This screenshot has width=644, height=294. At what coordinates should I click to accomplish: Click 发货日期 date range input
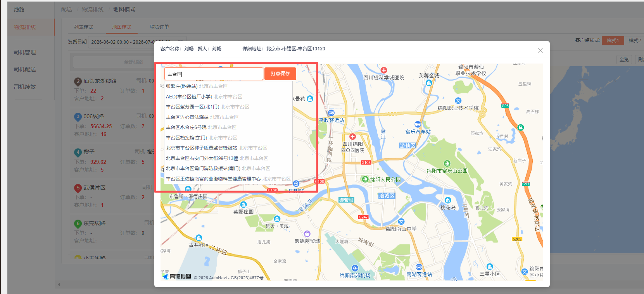137,42
